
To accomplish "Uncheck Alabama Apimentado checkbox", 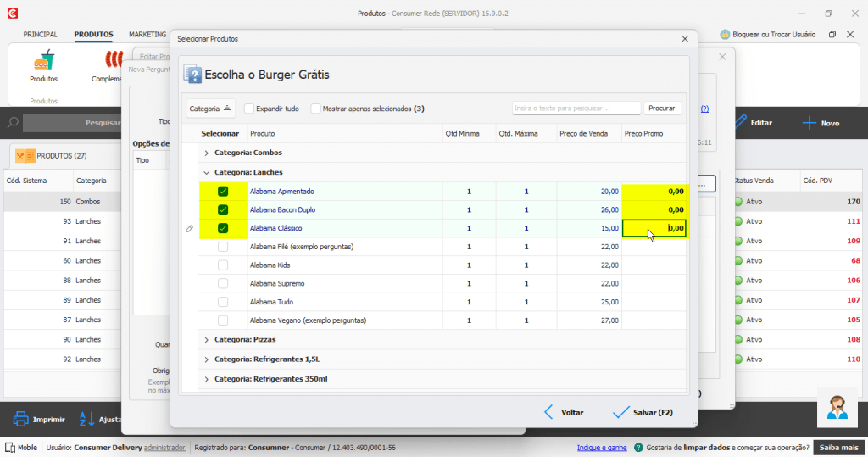I will pyautogui.click(x=223, y=192).
